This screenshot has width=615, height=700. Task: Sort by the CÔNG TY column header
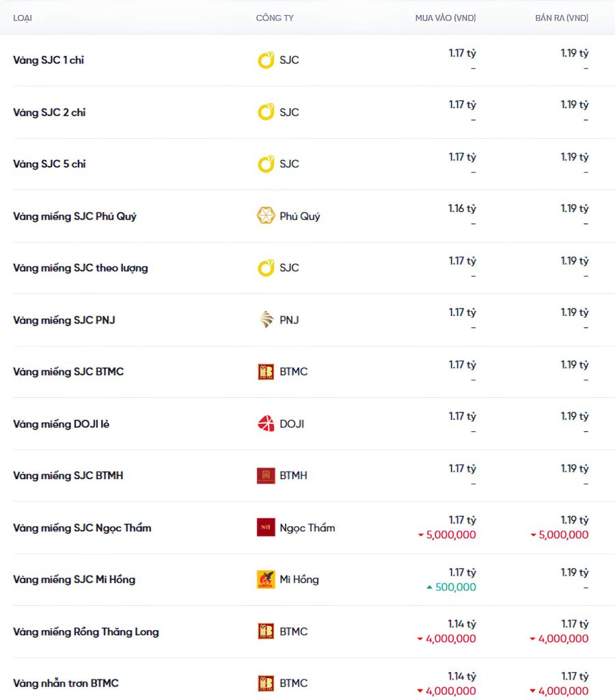pos(275,18)
